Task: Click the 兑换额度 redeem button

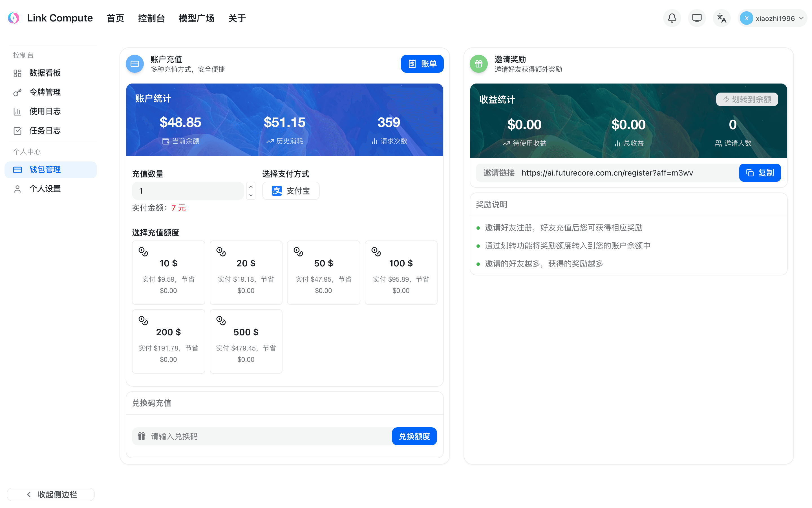Action: click(414, 436)
